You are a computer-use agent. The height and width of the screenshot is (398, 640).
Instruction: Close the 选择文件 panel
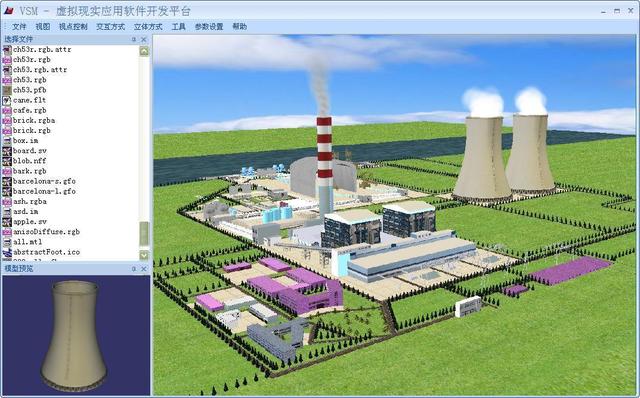point(144,40)
